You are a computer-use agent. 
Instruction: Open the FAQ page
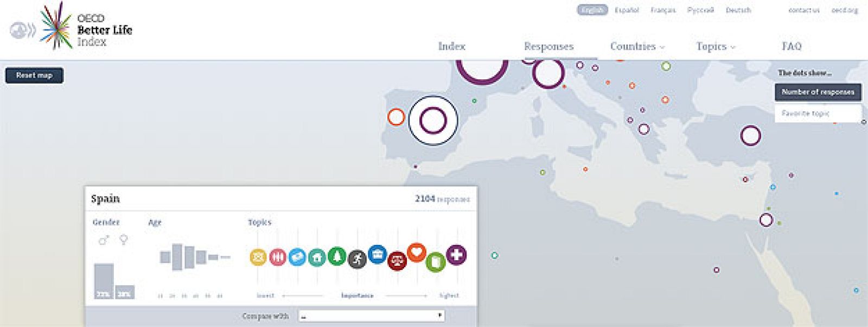point(792,47)
